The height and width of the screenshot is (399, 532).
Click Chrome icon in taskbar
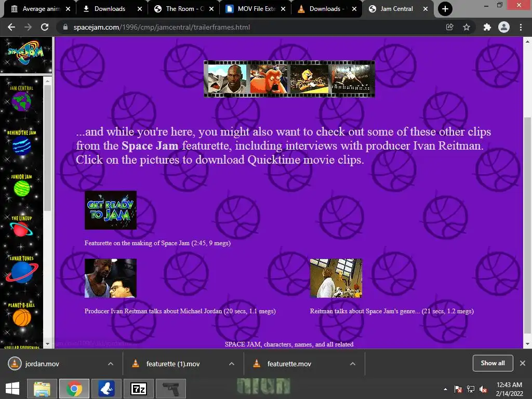coord(74,389)
